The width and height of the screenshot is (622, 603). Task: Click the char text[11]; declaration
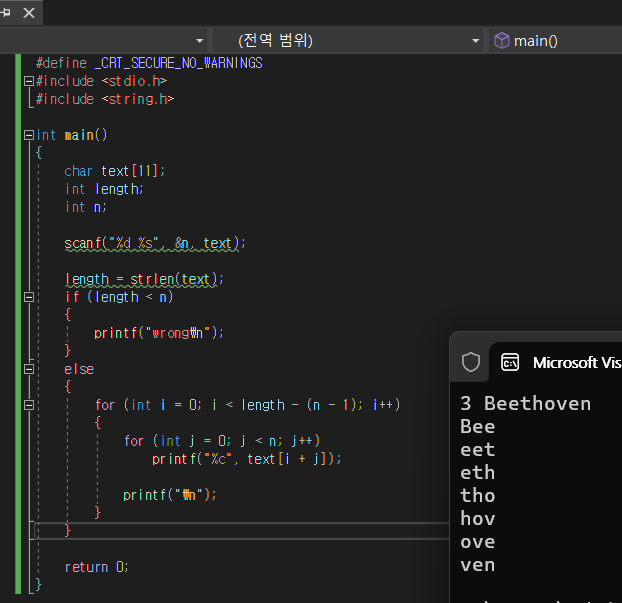115,171
